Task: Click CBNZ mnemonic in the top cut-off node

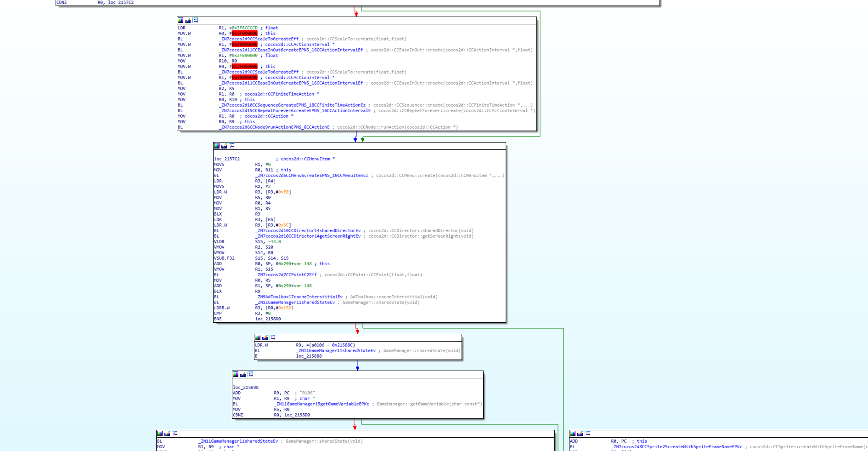Action: pyautogui.click(x=62, y=3)
